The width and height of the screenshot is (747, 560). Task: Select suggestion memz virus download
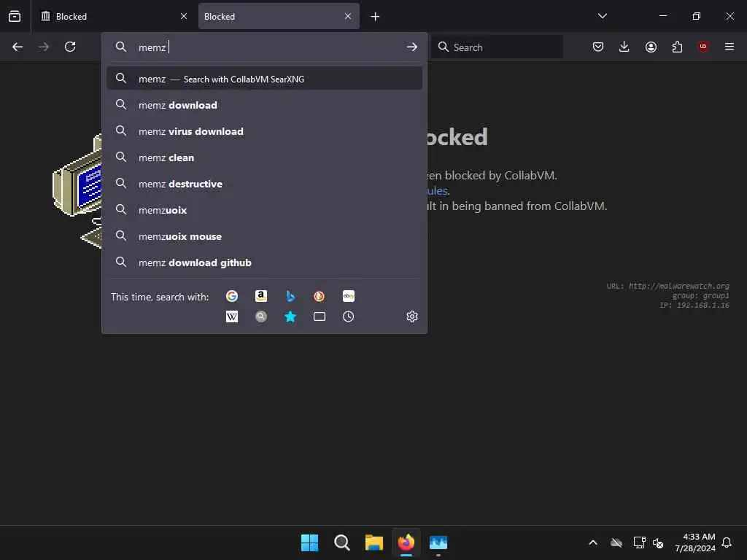point(264,131)
